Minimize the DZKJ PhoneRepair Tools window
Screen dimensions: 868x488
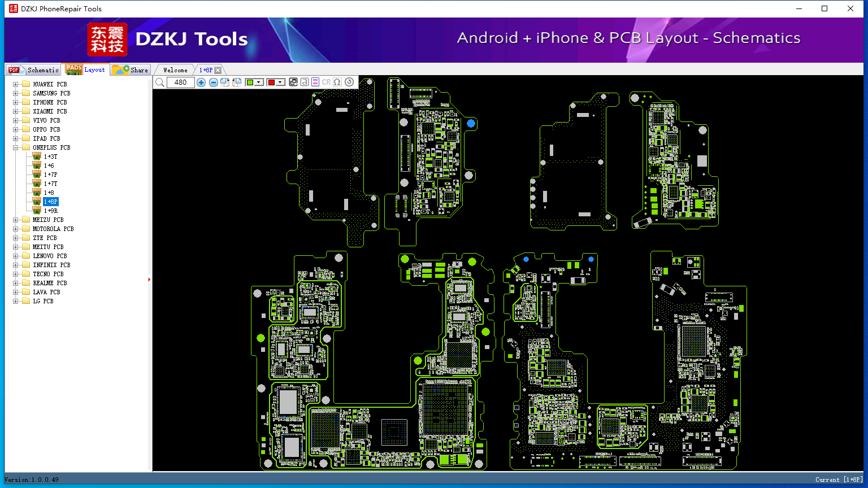799,8
